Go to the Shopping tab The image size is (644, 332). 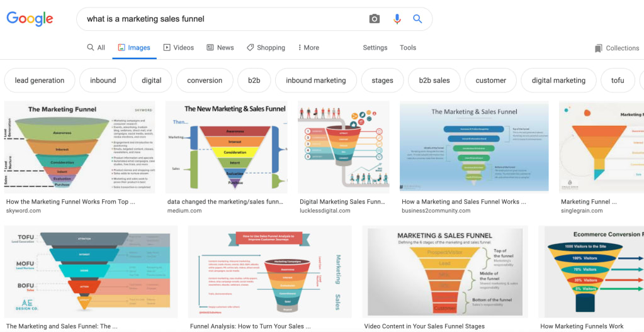coord(266,48)
